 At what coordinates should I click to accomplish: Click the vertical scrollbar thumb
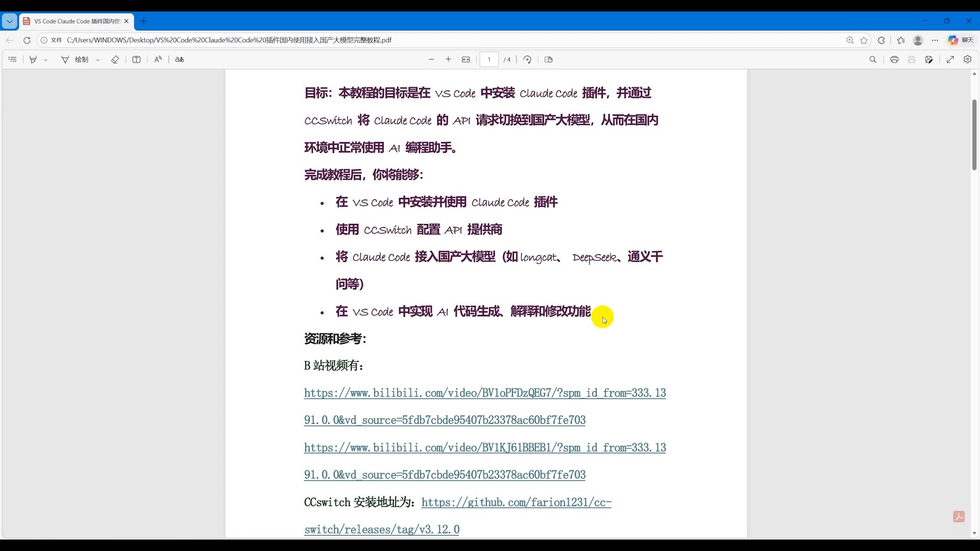tap(974, 135)
